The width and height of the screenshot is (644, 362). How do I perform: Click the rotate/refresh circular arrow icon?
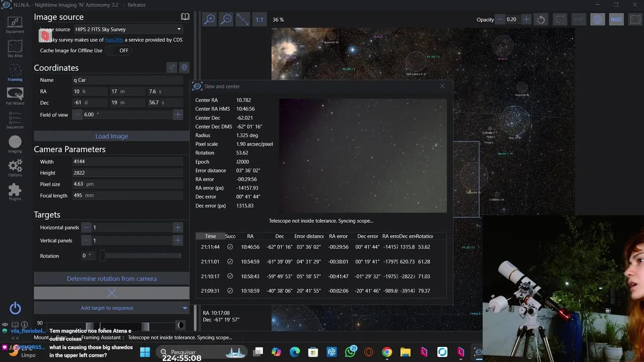tap(541, 20)
